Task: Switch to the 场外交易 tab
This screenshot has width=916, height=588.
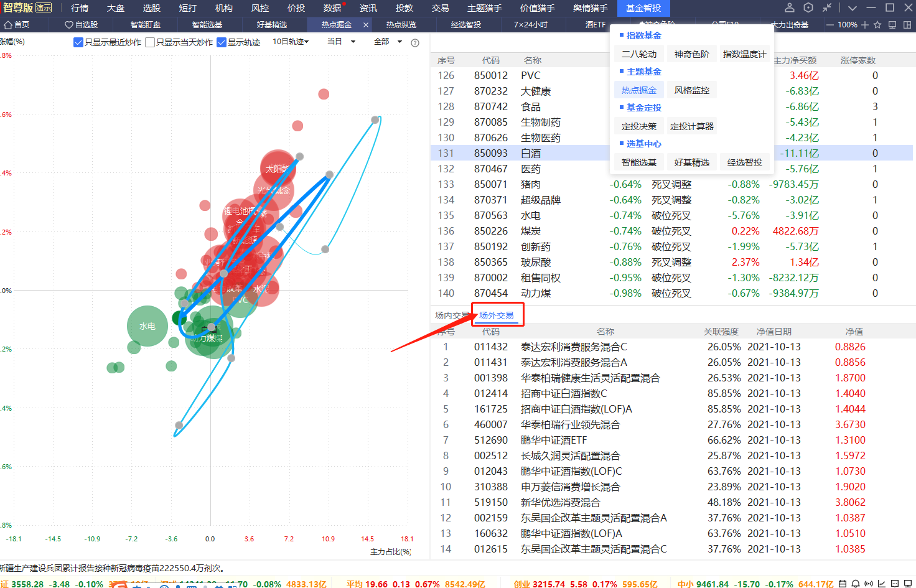Action: 497,315
